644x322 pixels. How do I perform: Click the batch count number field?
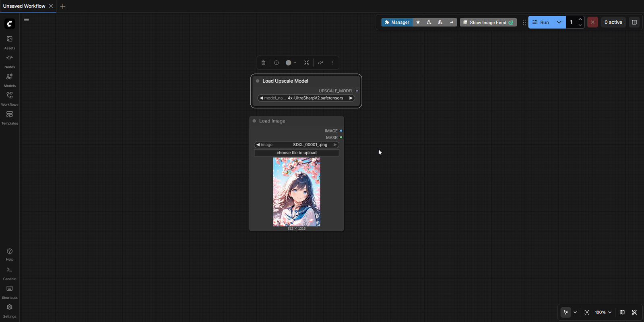571,23
